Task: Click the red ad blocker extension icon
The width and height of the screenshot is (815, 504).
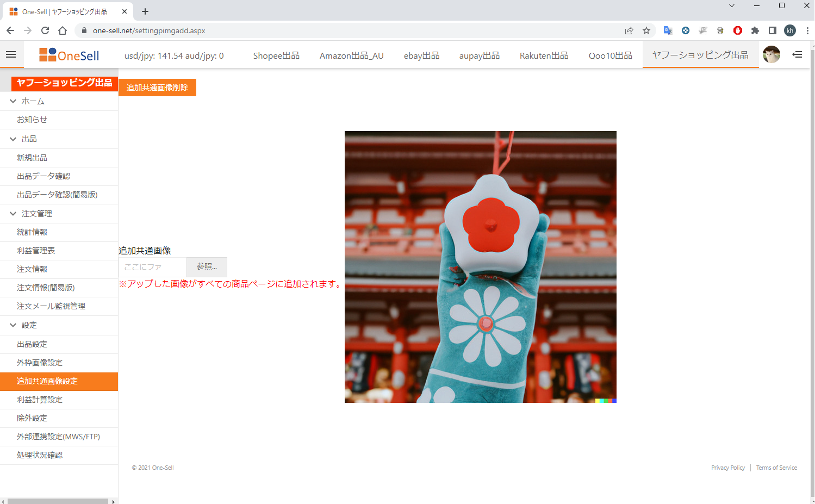Action: click(x=738, y=30)
